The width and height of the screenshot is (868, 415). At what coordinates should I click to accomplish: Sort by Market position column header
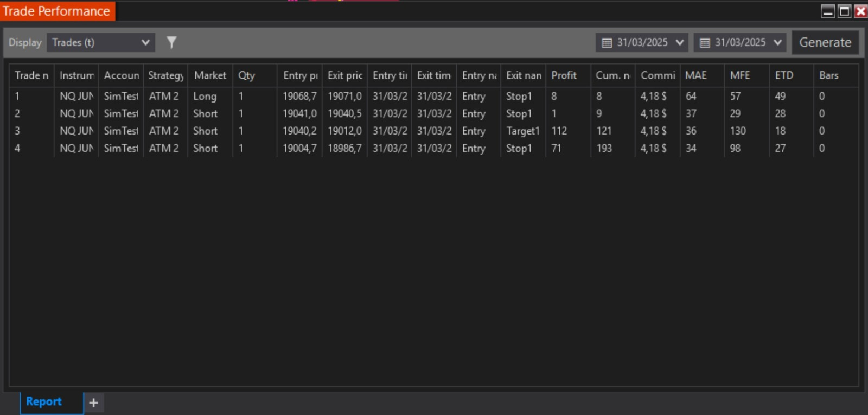pyautogui.click(x=210, y=75)
